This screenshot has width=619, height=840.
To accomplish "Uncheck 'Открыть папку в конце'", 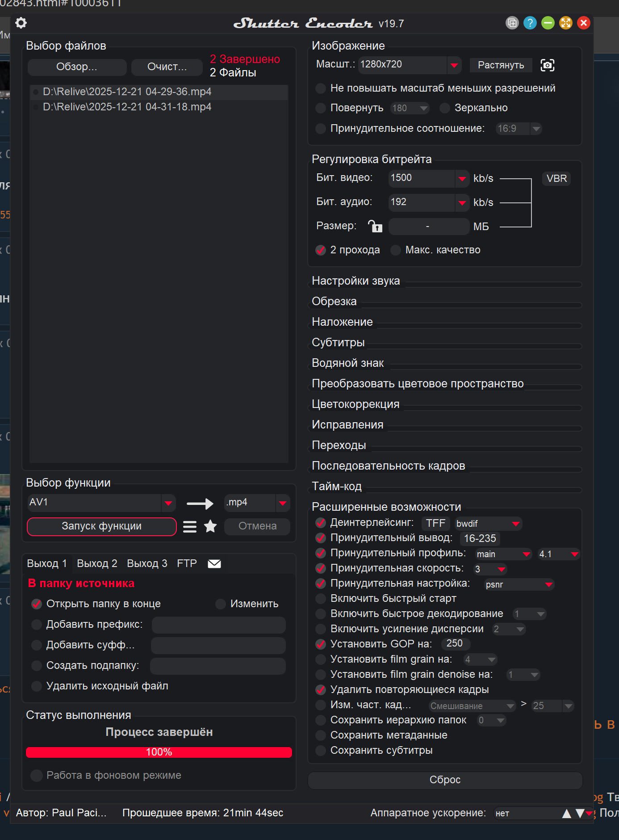I will (x=37, y=604).
